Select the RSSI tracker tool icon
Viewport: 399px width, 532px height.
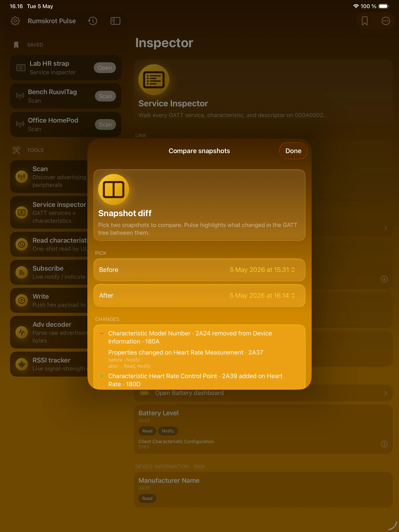coord(22,364)
